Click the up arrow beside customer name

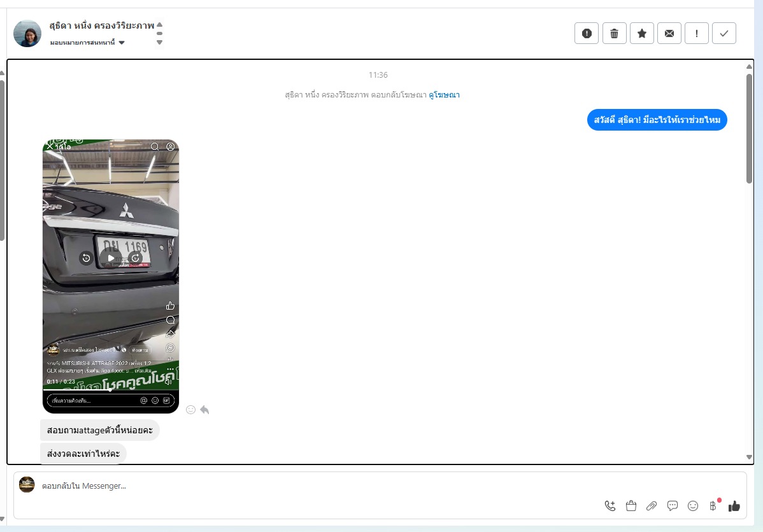click(x=160, y=25)
